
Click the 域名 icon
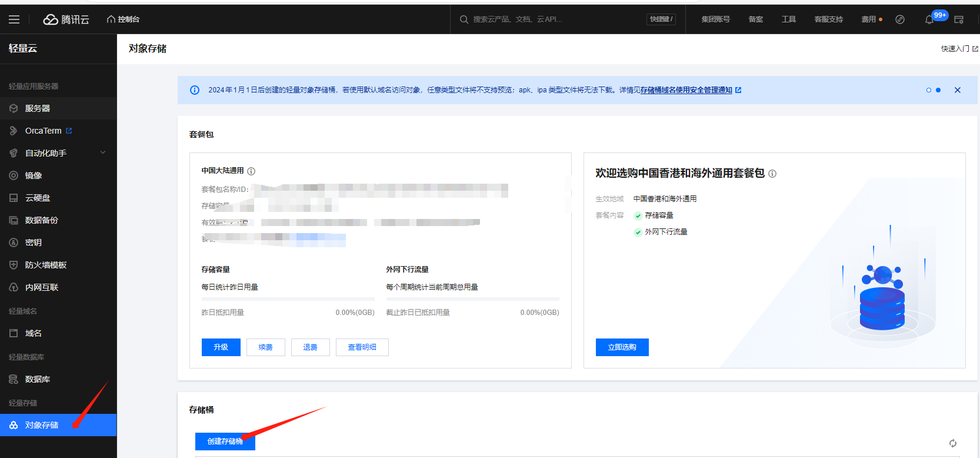pyautogui.click(x=14, y=333)
